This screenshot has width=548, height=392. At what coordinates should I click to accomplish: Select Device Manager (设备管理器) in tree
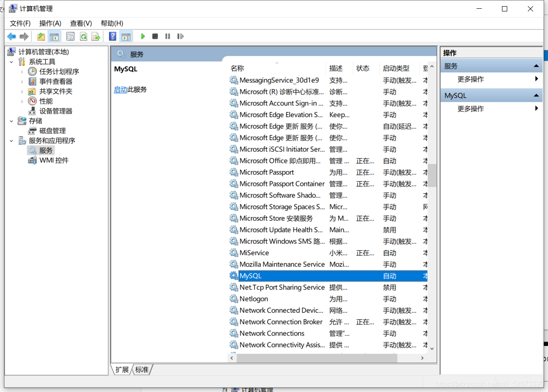tap(56, 111)
